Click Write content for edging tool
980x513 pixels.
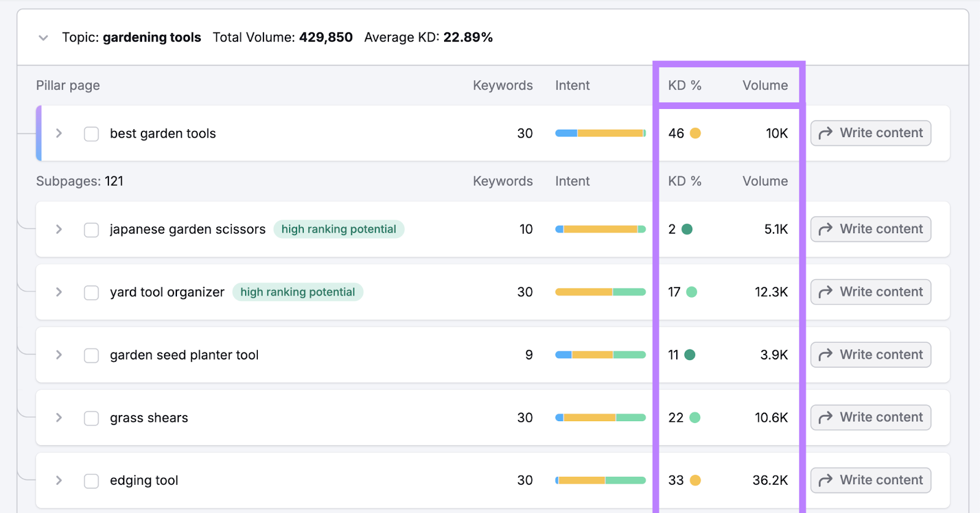pos(870,481)
